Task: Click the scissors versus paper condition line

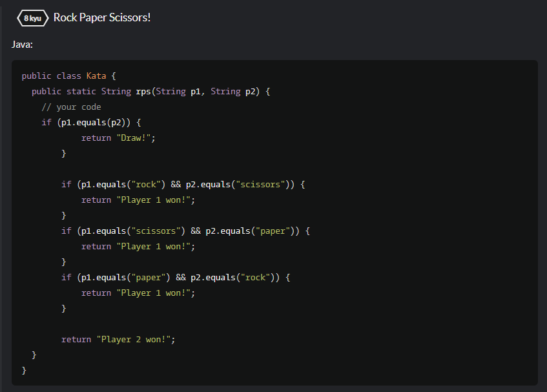Action: tap(185, 231)
